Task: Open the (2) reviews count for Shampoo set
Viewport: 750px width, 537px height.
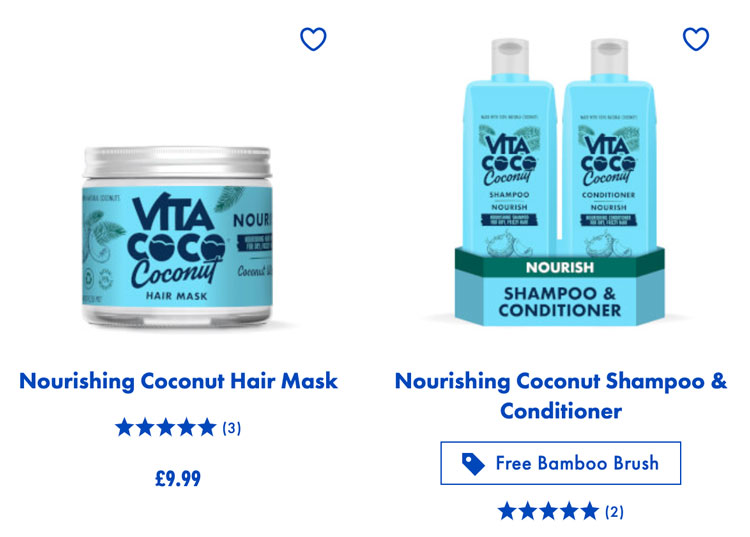Action: (x=614, y=512)
